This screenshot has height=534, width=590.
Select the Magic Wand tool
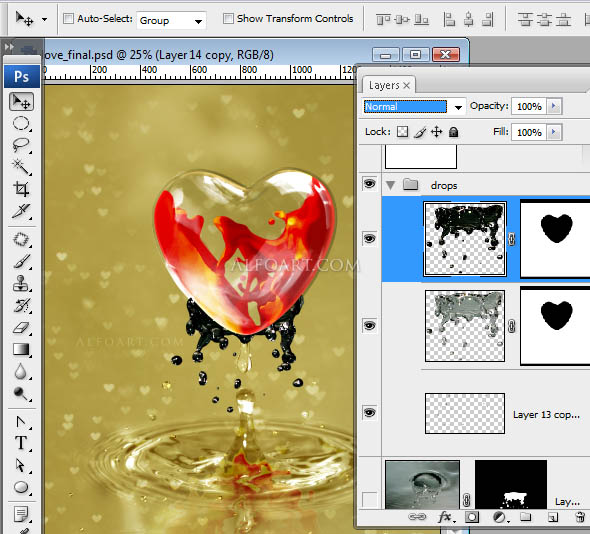(x=21, y=167)
